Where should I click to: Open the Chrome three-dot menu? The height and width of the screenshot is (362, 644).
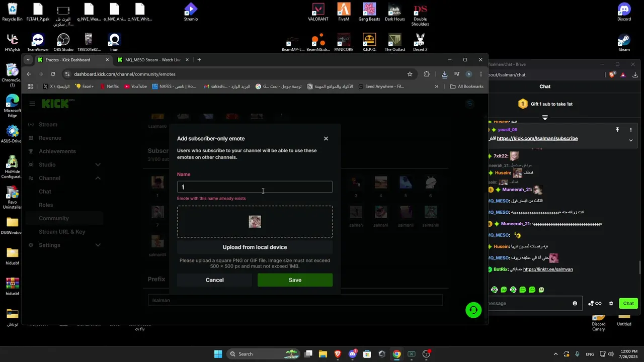(481, 74)
